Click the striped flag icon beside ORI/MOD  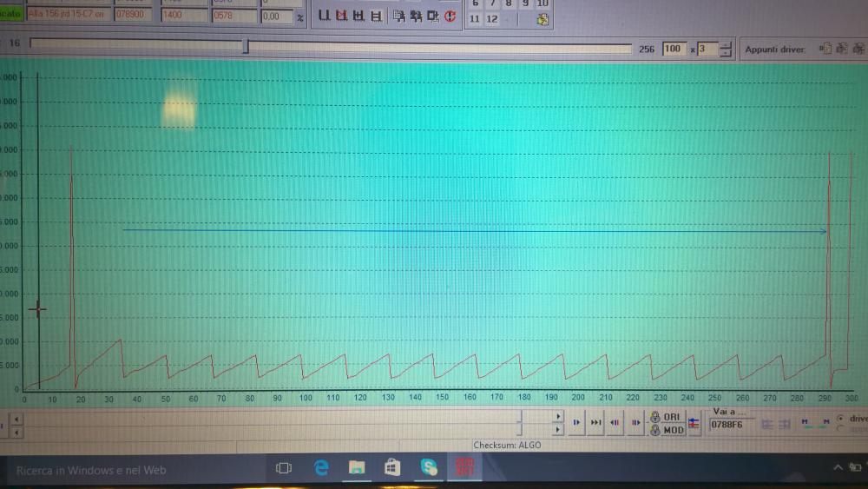click(x=694, y=424)
